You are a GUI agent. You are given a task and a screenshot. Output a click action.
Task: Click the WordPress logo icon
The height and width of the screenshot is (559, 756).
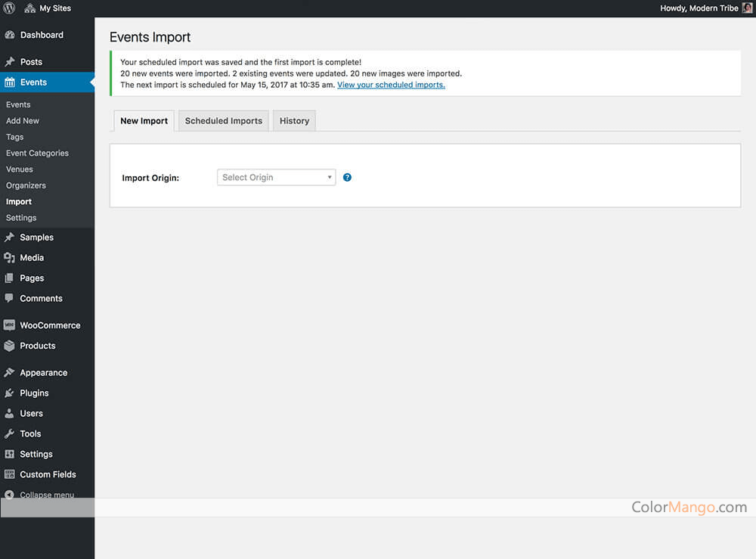coord(9,8)
